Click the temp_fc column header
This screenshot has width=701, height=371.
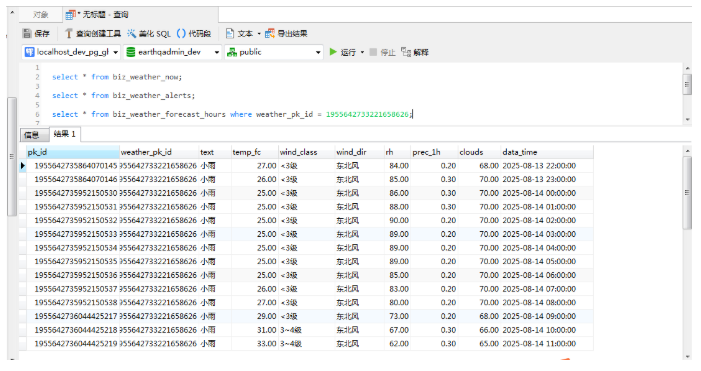254,152
